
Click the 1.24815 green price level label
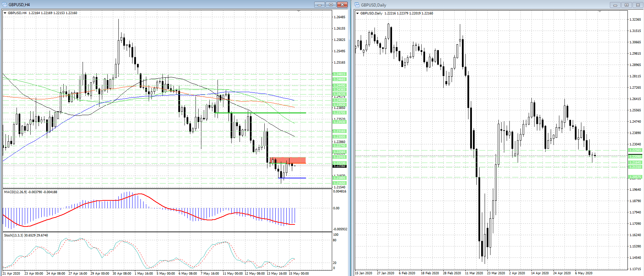tap(340, 74)
